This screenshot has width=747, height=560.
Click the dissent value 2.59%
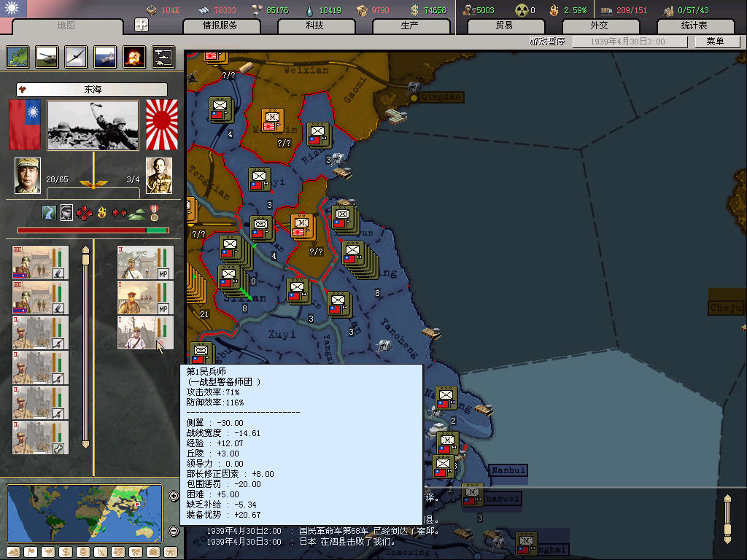[x=575, y=10]
